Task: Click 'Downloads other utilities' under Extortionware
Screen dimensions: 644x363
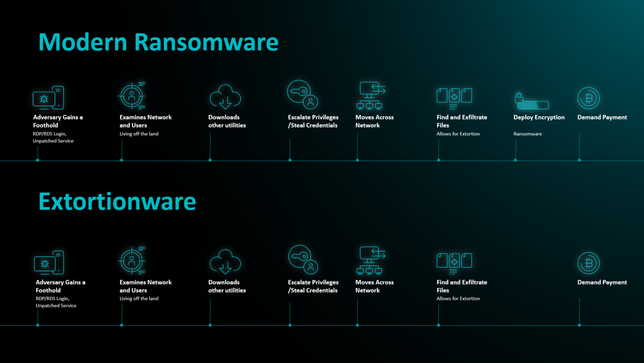Action: 227,286
